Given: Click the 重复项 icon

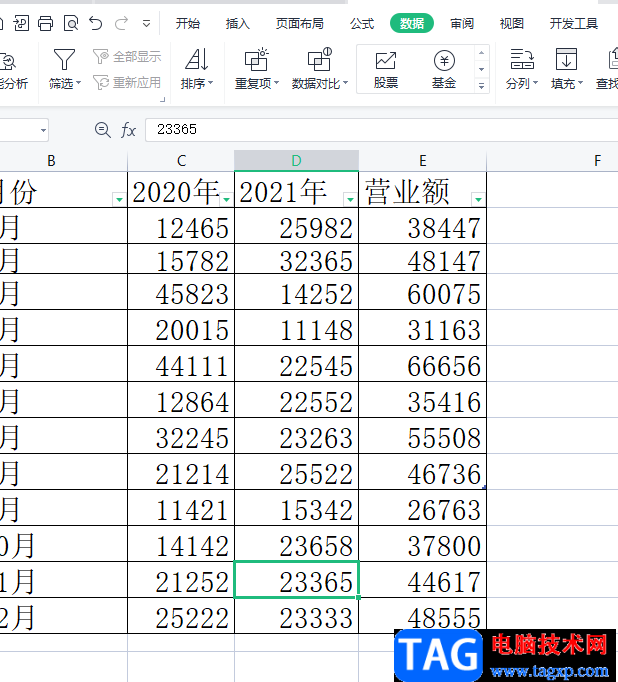Looking at the screenshot, I should pyautogui.click(x=256, y=60).
